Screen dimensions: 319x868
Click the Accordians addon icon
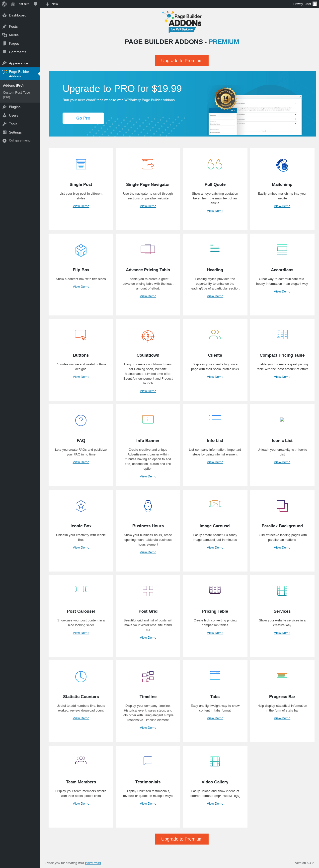(282, 250)
